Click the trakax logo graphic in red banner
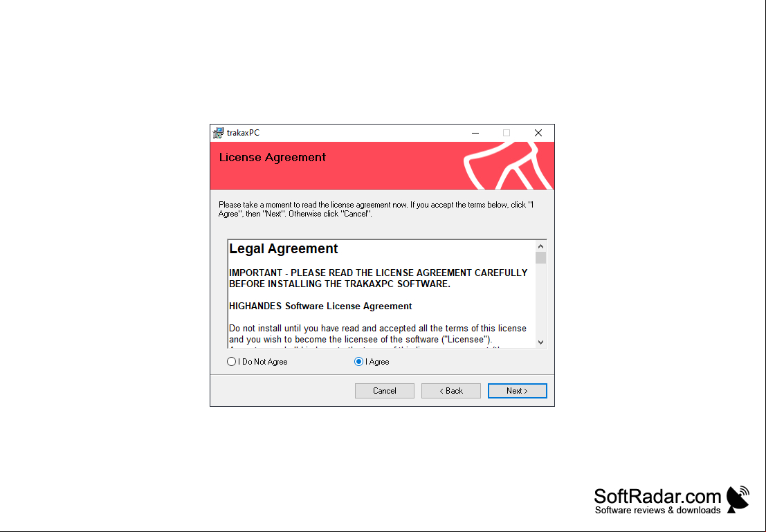 tap(508, 165)
